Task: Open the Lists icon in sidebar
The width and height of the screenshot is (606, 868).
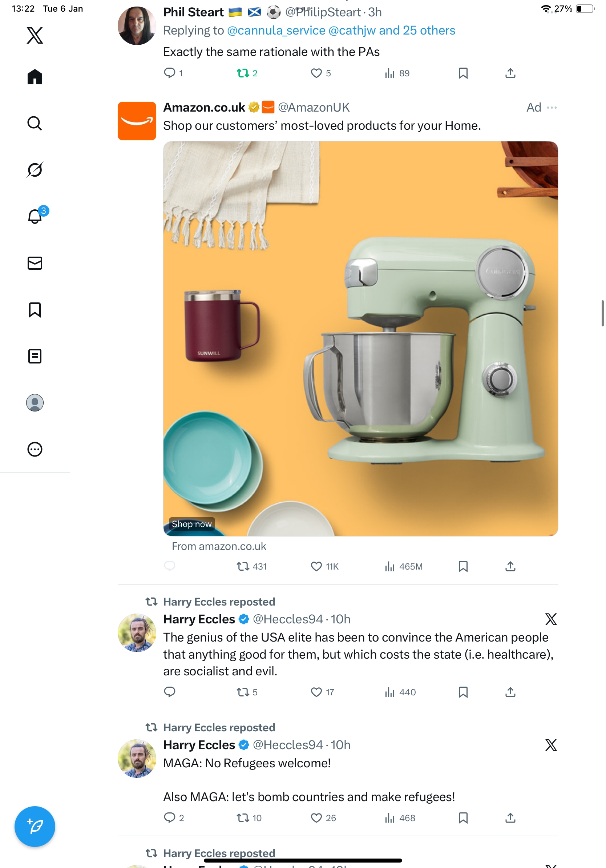Action: (x=35, y=356)
